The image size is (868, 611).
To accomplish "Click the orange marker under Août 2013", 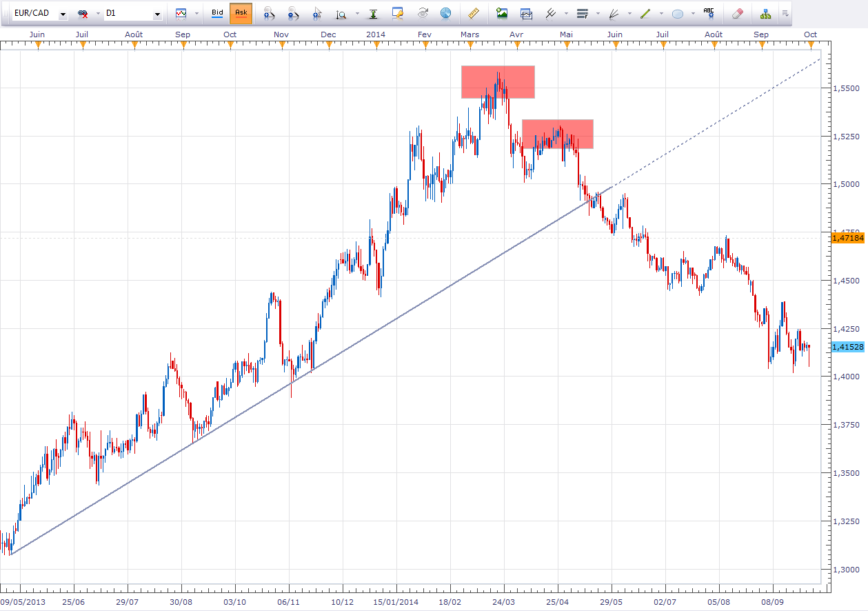I will point(133,45).
